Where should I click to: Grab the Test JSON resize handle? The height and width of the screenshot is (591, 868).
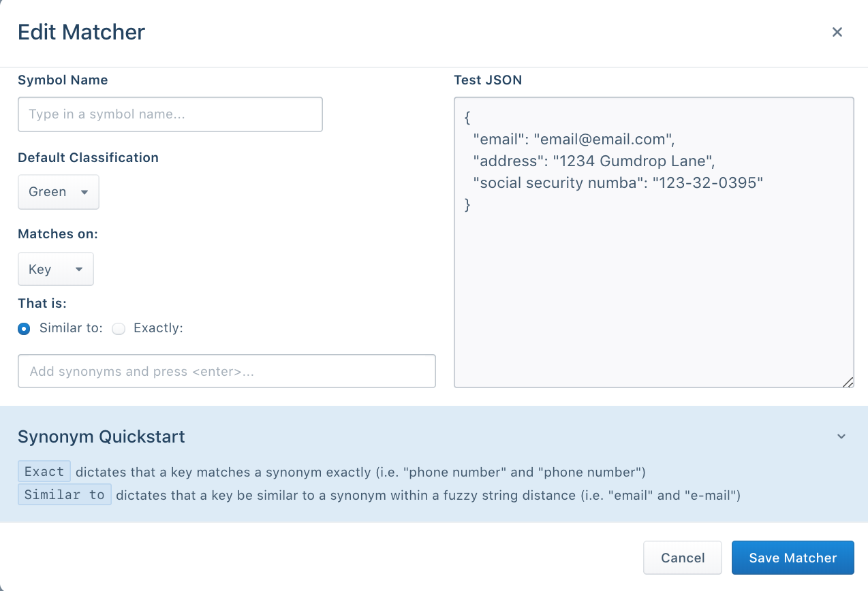848,382
